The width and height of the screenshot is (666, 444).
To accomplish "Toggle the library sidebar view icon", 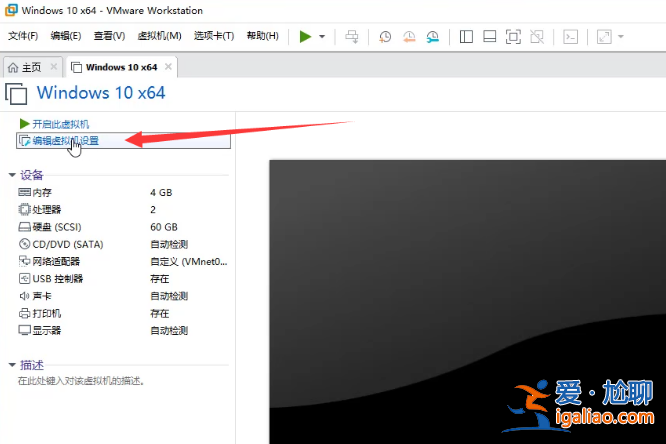I will [x=466, y=37].
